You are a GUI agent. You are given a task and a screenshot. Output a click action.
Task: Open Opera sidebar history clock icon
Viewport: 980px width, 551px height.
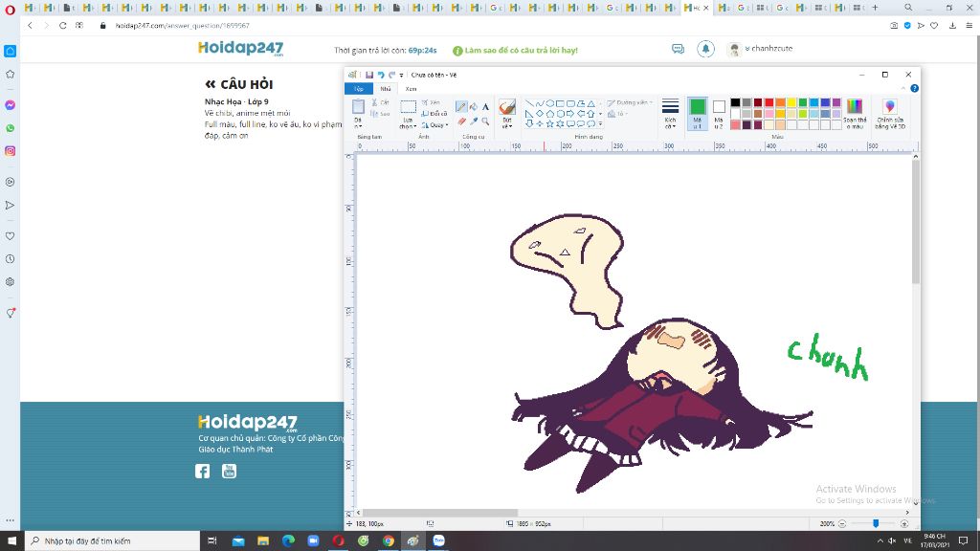pyautogui.click(x=10, y=259)
